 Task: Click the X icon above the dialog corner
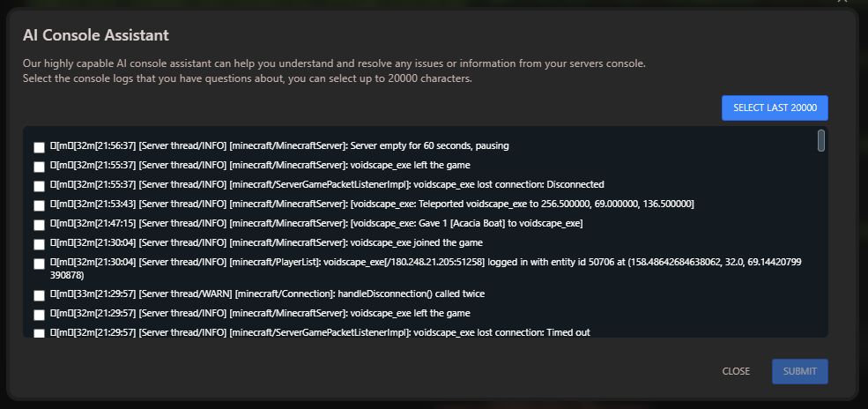click(x=842, y=2)
